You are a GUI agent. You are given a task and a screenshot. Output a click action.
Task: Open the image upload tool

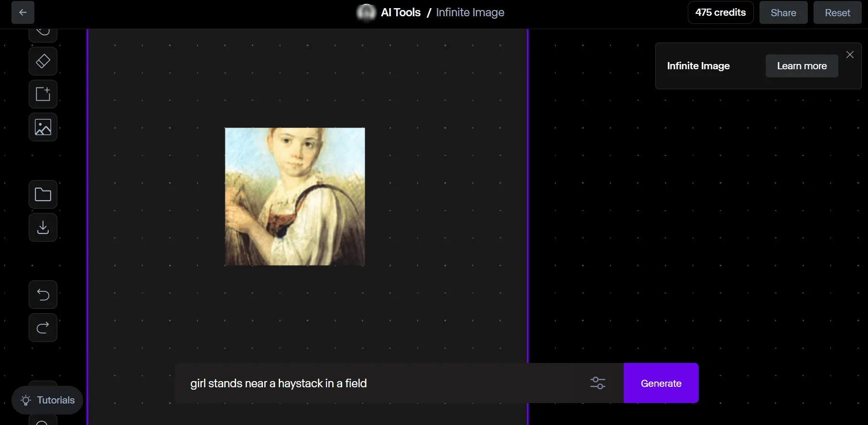43,127
